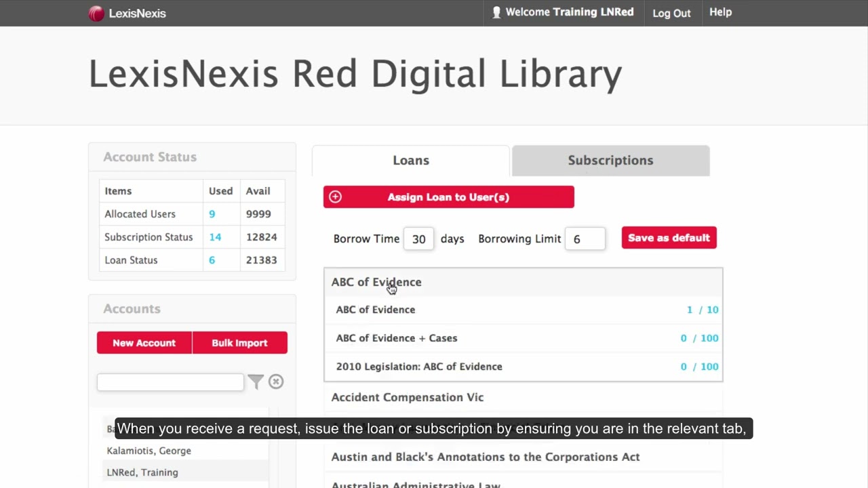Screen dimensions: 868x488
Task: Click Loan Status used count 6
Action: click(212, 260)
